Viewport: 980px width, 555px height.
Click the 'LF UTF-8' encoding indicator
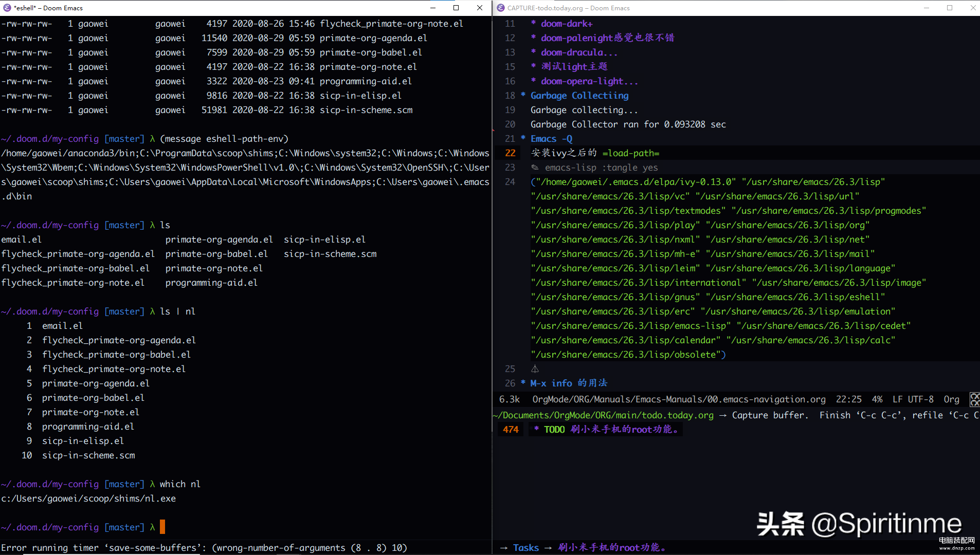913,399
